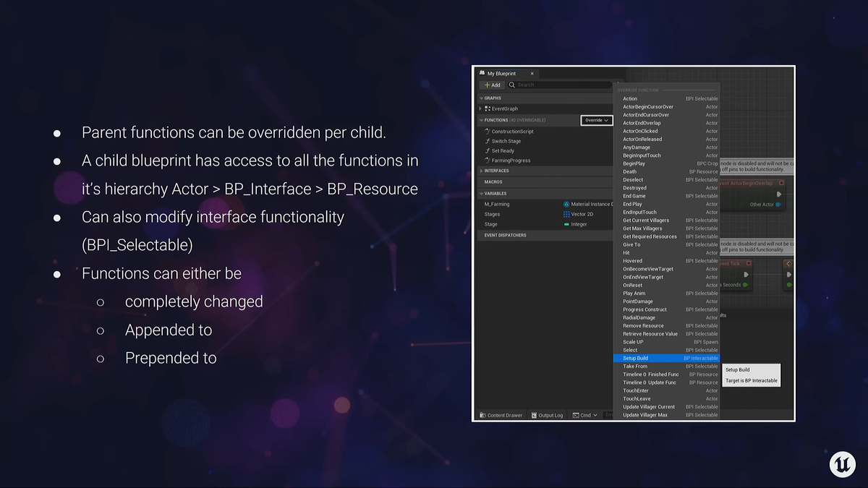Select the MACROS section header
This screenshot has width=868, height=488.
(545, 182)
